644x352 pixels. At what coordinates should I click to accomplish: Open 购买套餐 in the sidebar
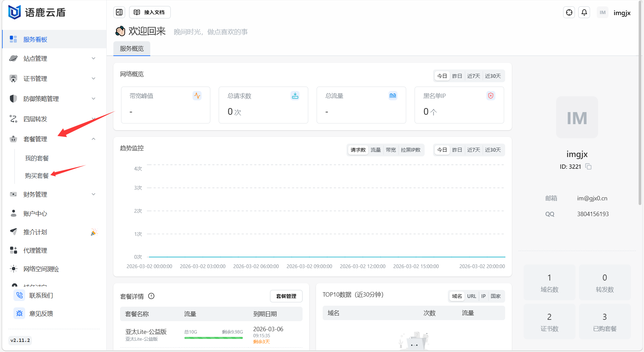coord(37,175)
